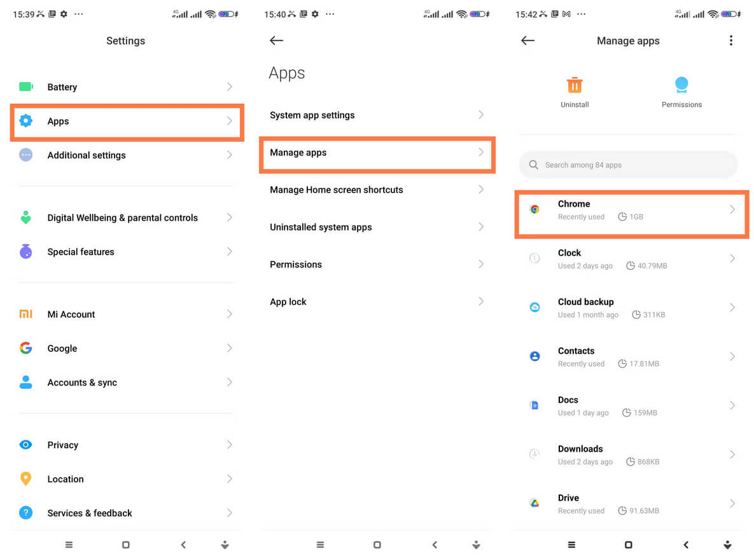Open System app settings
The image size is (754, 560).
[x=377, y=115]
